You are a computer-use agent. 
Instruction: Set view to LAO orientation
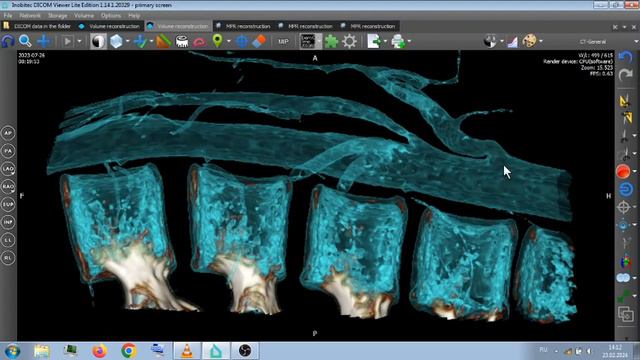click(x=8, y=169)
